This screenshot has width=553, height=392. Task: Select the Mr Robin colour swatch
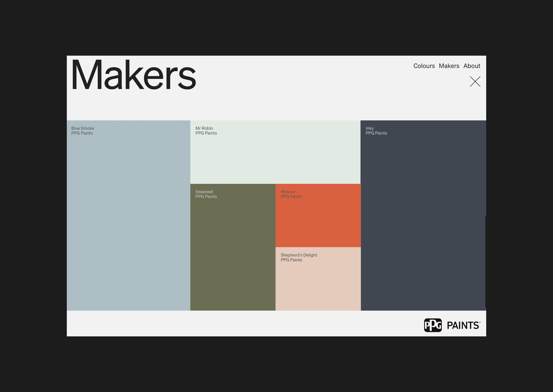[275, 154]
